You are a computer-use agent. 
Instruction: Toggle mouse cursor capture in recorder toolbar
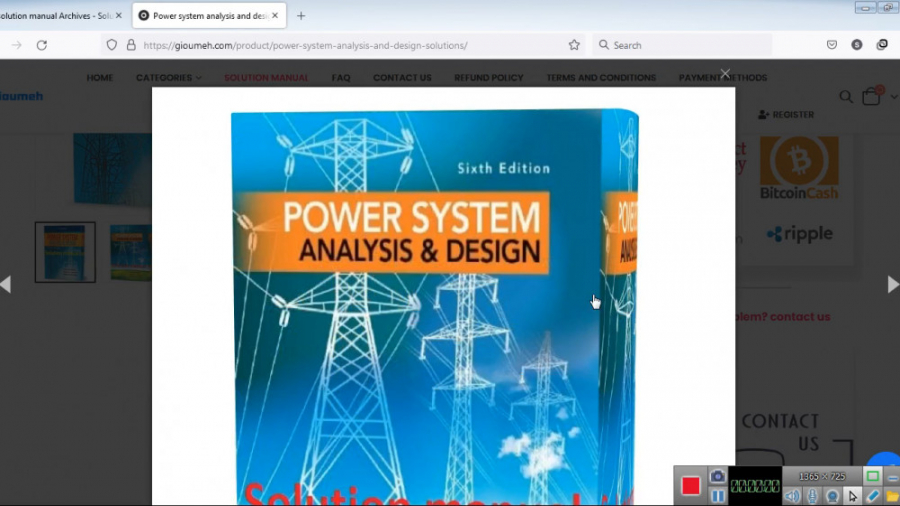pyautogui.click(x=852, y=496)
